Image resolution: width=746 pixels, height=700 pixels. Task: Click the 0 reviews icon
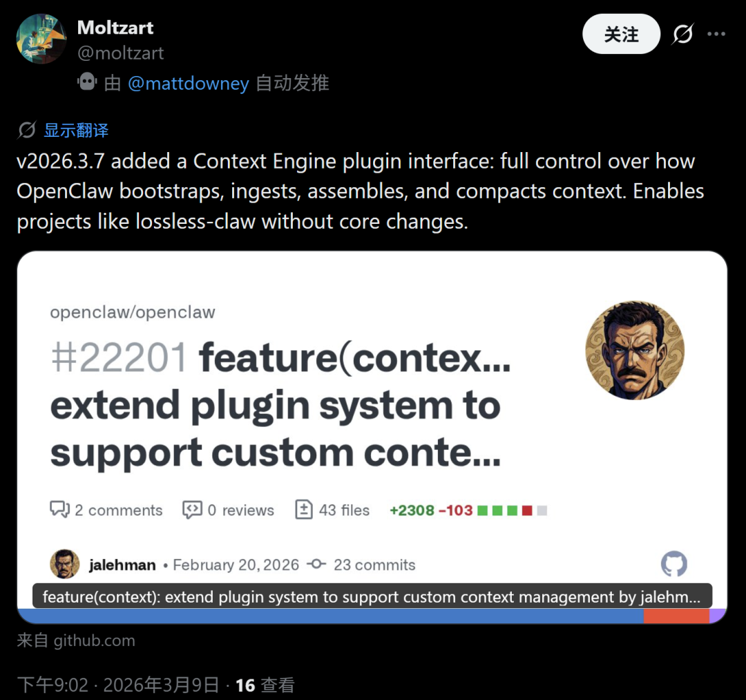point(192,510)
